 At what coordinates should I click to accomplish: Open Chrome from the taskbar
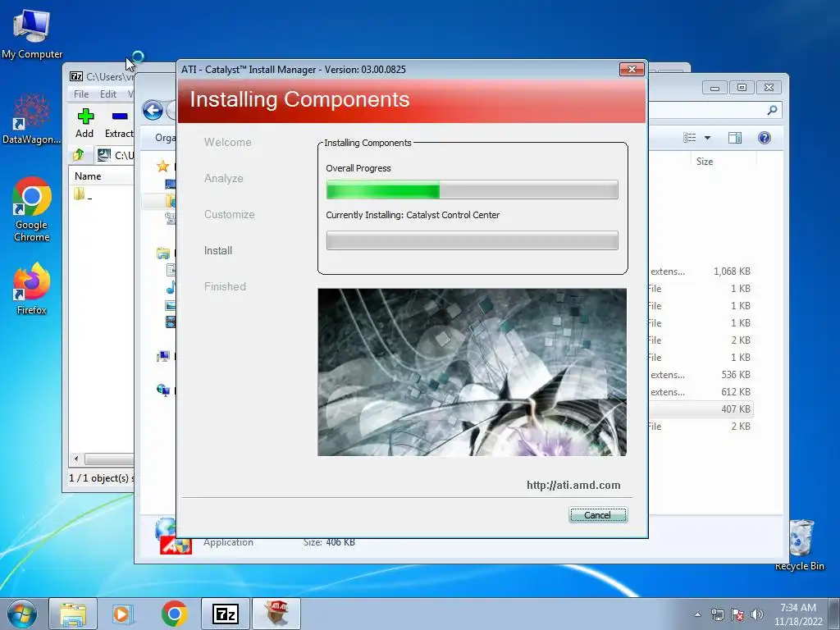174,614
